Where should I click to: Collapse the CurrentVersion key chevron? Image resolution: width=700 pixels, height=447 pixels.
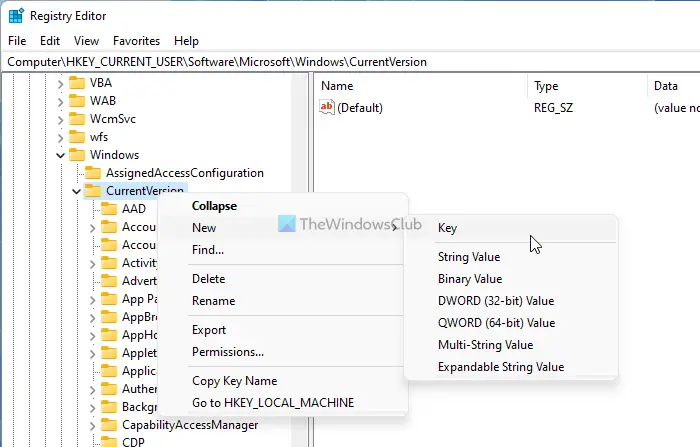tap(76, 191)
